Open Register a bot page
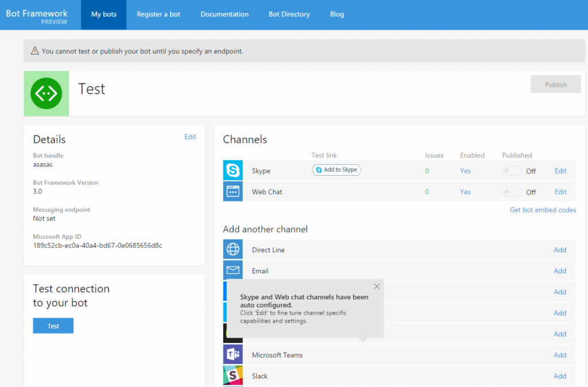588x387 pixels. (158, 14)
